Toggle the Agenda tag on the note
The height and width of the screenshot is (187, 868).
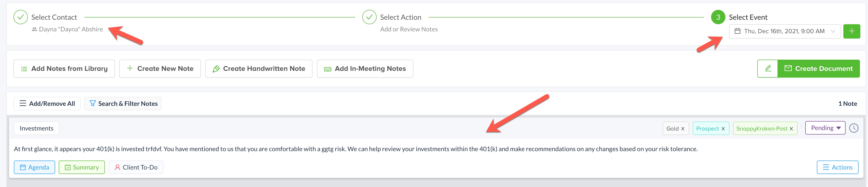[34, 167]
